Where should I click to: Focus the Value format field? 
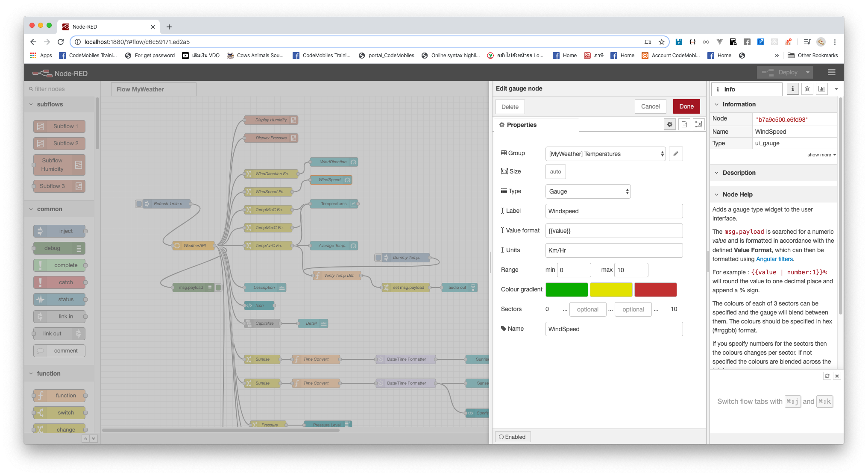click(x=614, y=231)
